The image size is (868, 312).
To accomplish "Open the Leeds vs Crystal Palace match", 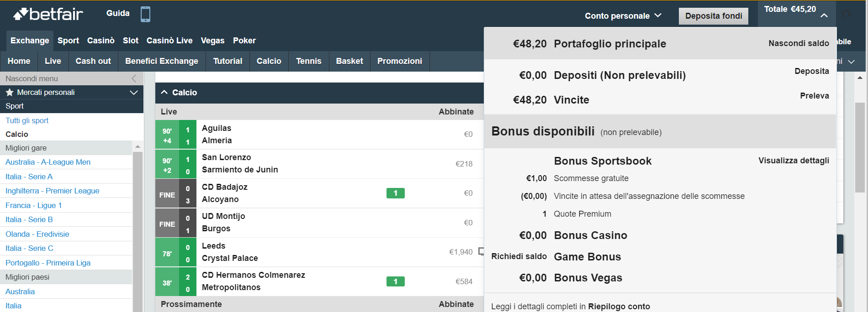I will 230,252.
